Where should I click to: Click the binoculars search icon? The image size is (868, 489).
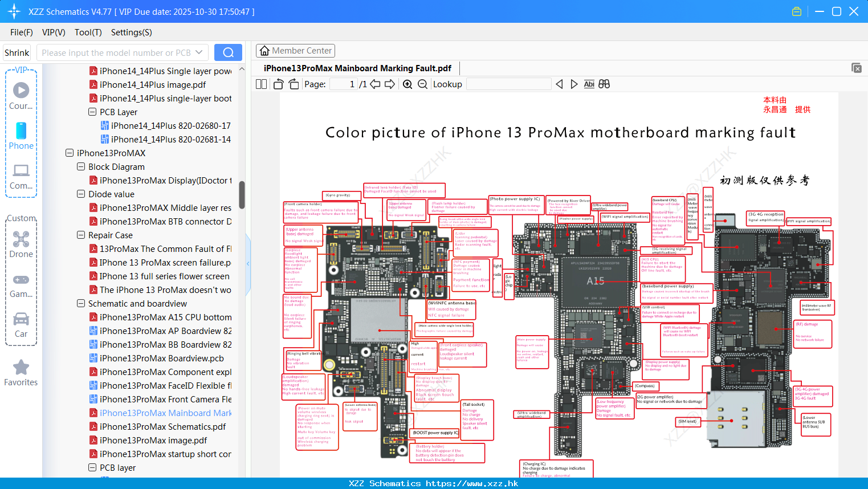point(604,84)
